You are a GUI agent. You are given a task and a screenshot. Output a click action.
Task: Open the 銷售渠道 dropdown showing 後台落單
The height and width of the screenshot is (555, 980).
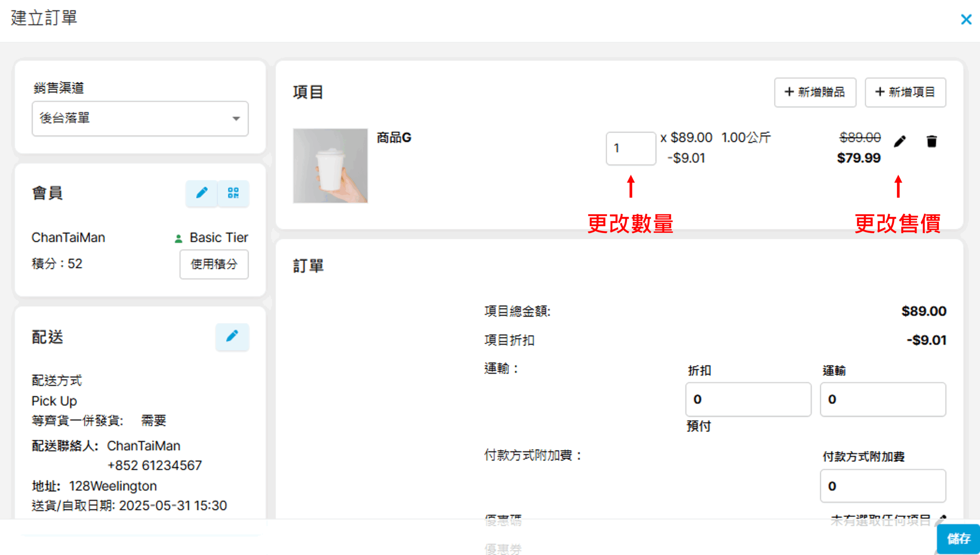point(140,118)
